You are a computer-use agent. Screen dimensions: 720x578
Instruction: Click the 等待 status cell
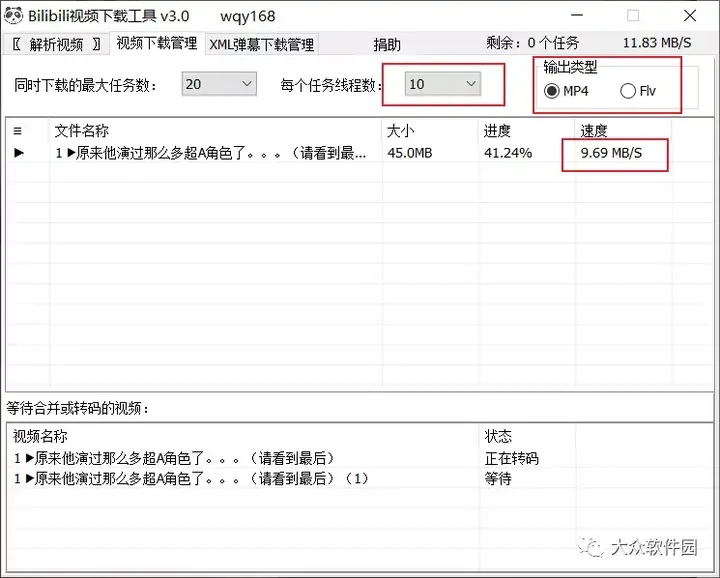(498, 479)
